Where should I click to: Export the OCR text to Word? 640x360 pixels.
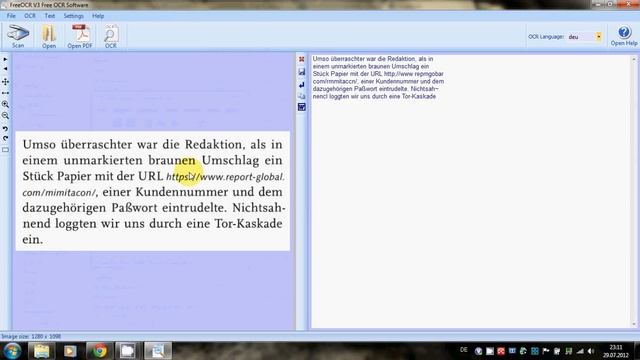click(302, 107)
